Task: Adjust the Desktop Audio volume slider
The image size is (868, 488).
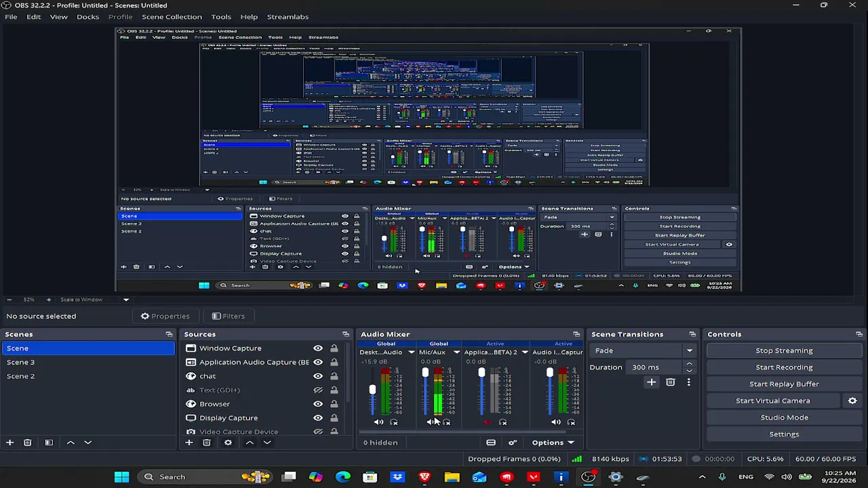Action: pyautogui.click(x=372, y=390)
